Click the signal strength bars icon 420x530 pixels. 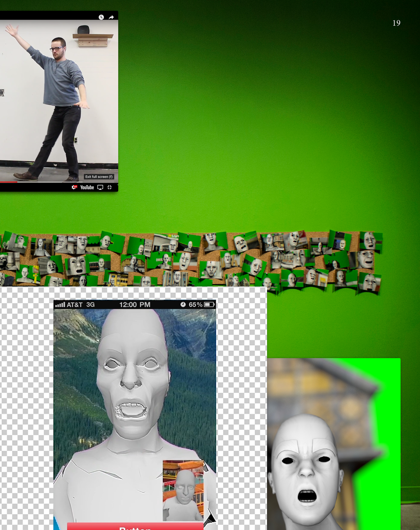[x=60, y=305]
